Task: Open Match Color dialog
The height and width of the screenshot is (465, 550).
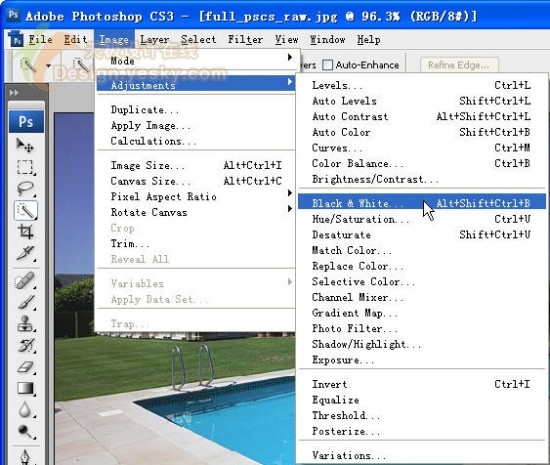Action: click(421, 250)
